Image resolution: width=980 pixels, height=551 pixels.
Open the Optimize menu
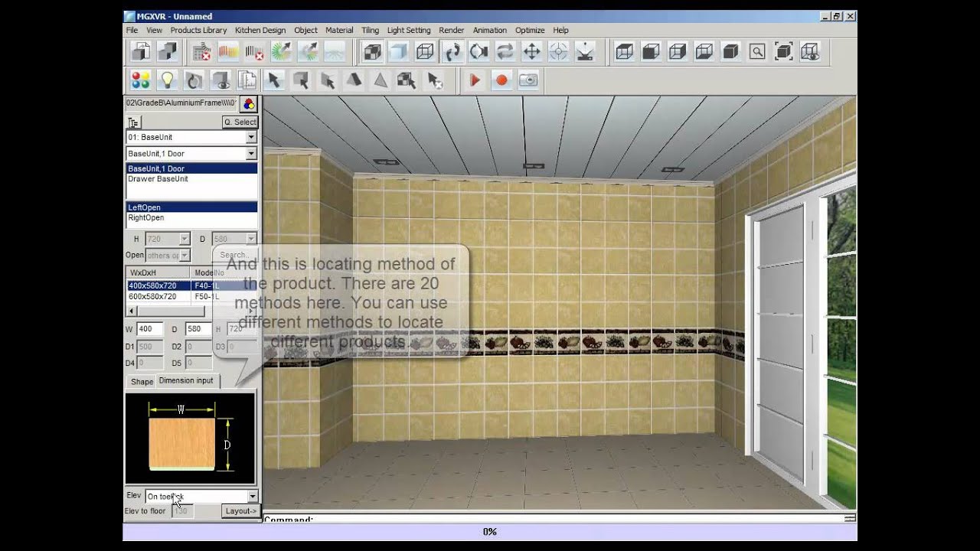click(530, 30)
